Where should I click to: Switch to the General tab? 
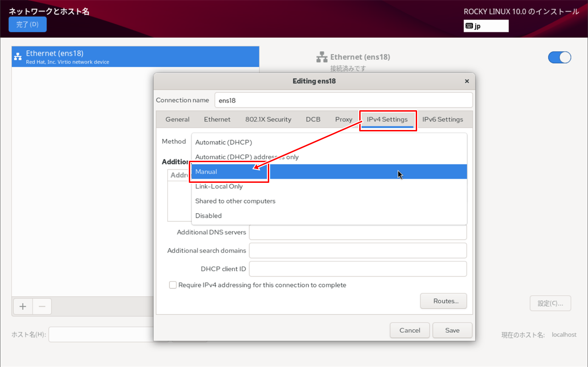pos(177,119)
